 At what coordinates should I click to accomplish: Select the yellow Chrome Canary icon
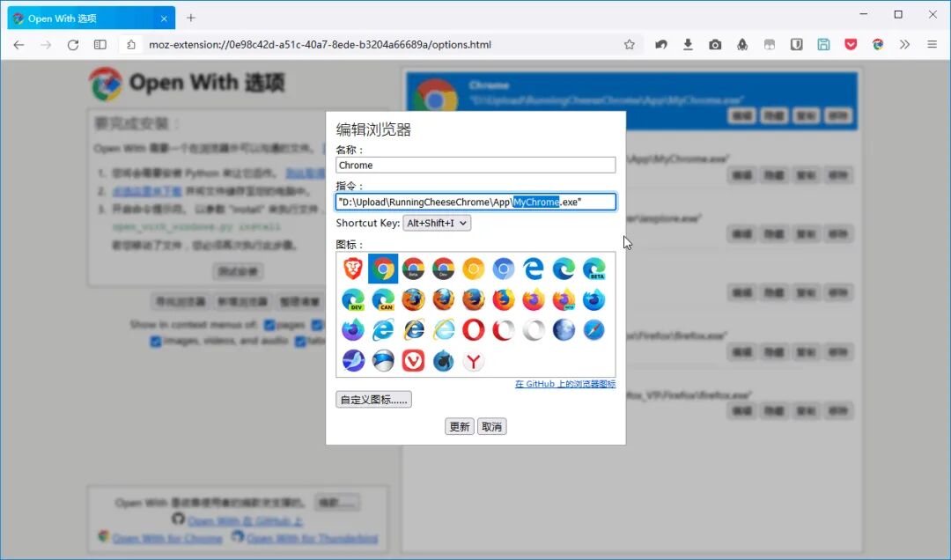(474, 269)
